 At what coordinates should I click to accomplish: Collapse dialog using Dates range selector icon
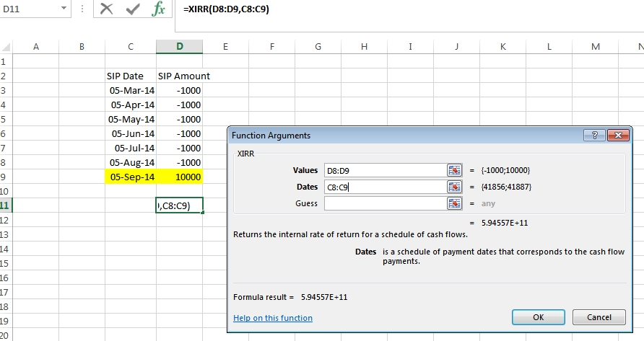pos(454,187)
